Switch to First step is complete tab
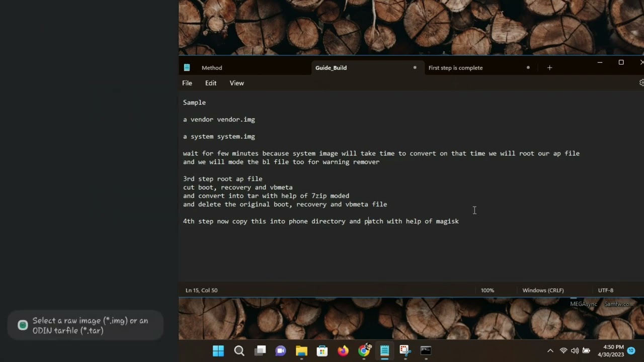Screen dimensions: 644x362 pyautogui.click(x=455, y=68)
